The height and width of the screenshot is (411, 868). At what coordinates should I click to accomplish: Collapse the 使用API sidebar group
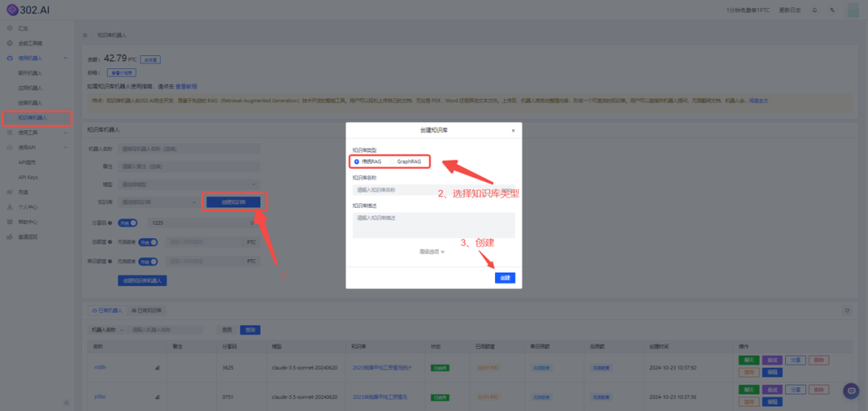[x=37, y=148]
